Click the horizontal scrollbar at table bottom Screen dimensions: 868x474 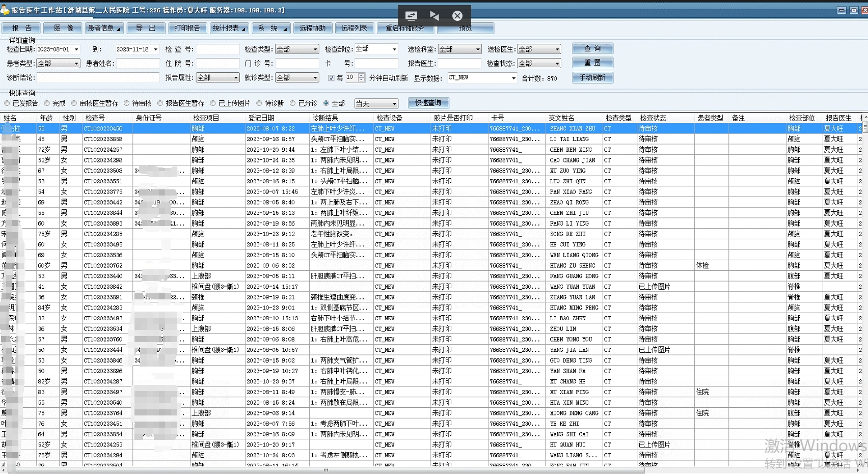[x=326, y=470]
